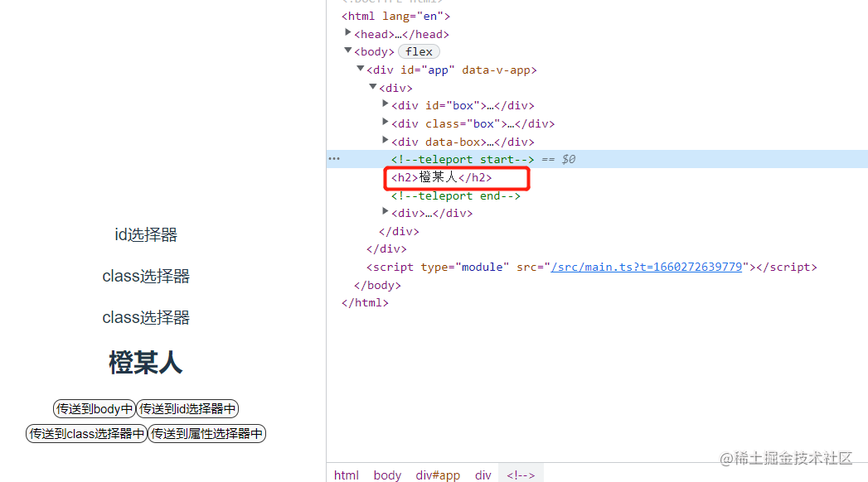Image resolution: width=868 pixels, height=482 pixels.
Task: Expand the div class="box" node
Action: (386, 123)
